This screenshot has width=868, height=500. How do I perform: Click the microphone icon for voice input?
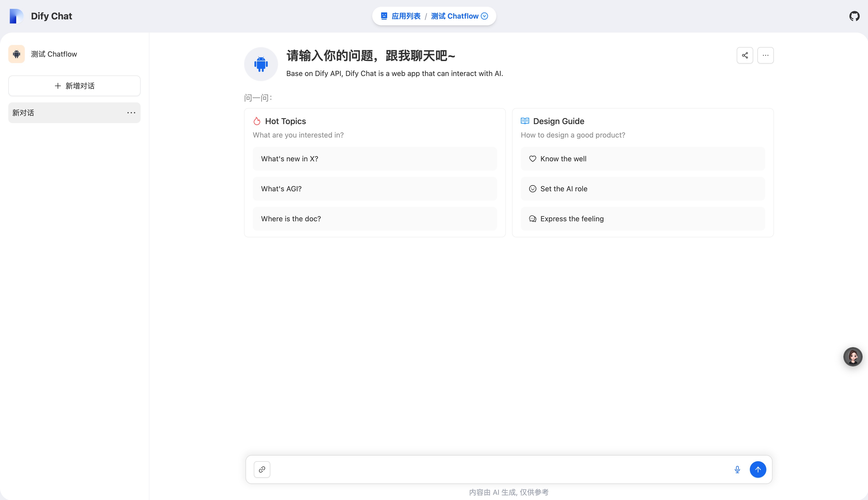[737, 469]
